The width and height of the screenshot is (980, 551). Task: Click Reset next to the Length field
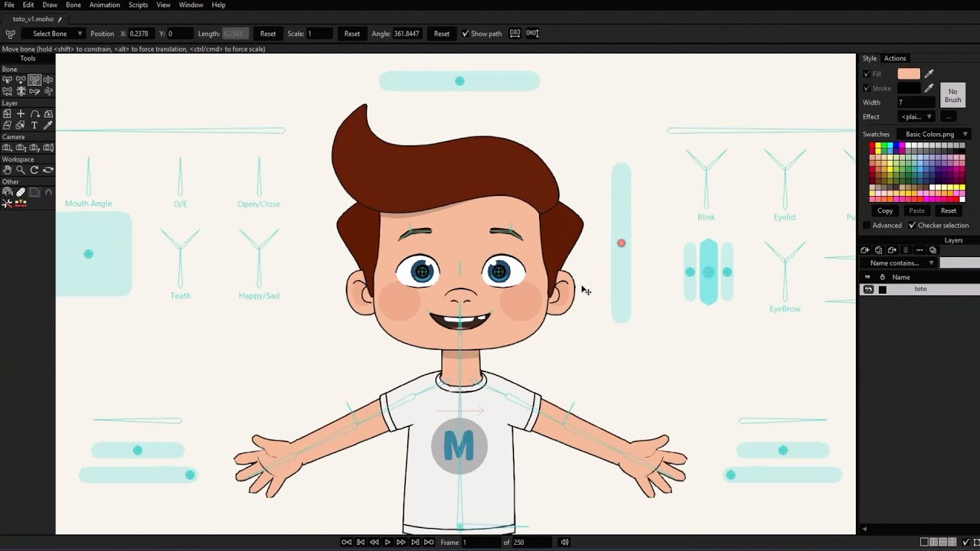[268, 34]
